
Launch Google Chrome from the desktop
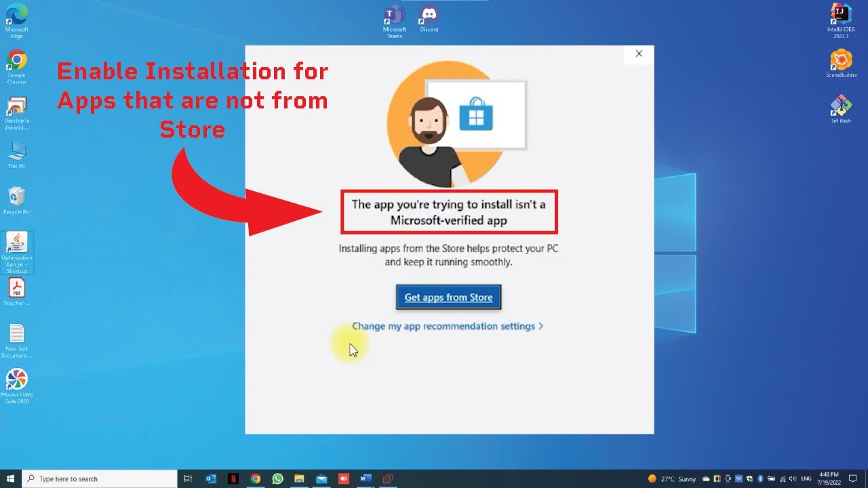point(17,67)
